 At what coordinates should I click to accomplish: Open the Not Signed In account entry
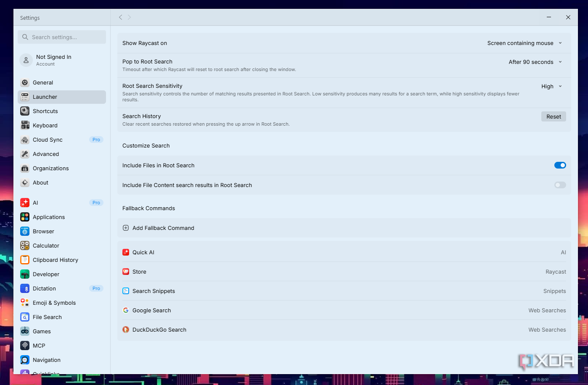[x=62, y=61]
